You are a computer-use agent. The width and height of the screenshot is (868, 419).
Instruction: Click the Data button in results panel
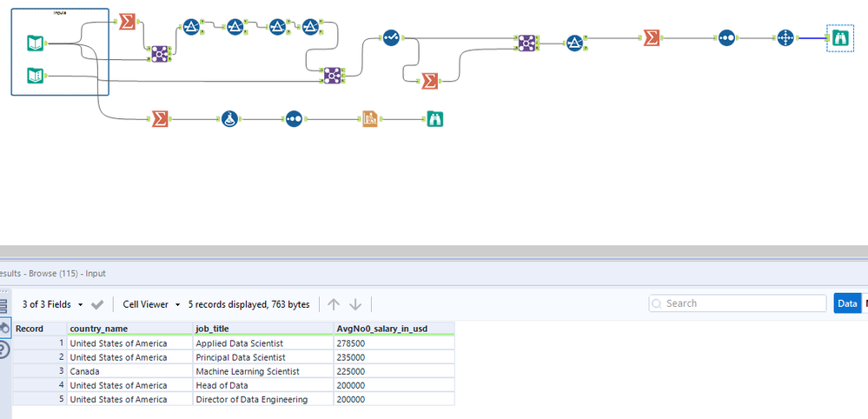847,303
